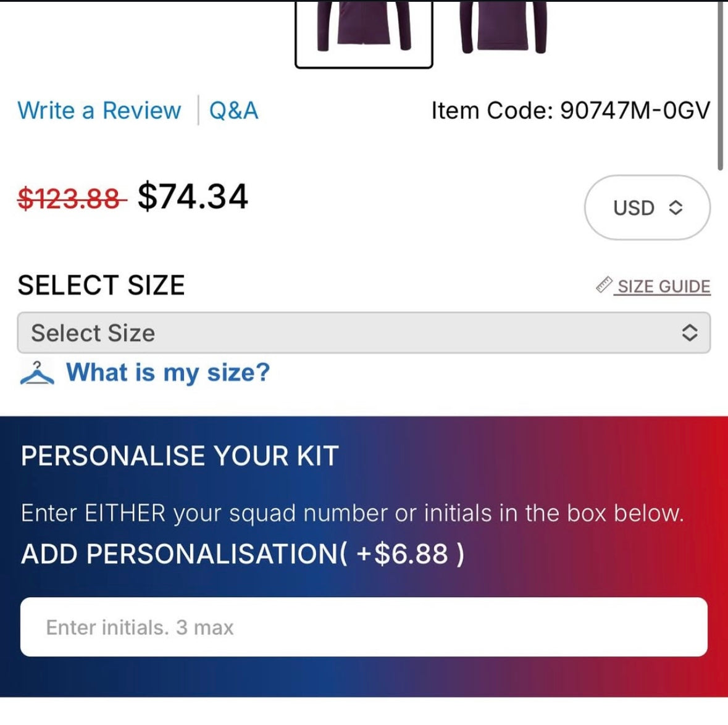Click the up-down arrows in USD selector
The height and width of the screenshot is (725, 728).
[x=676, y=208]
